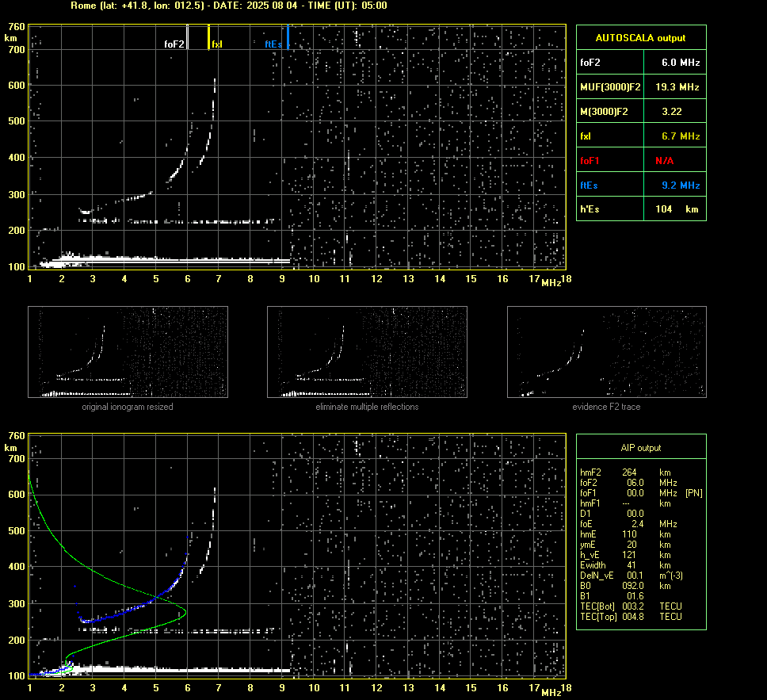Click the 'M(3000)F2' row label

[604, 112]
